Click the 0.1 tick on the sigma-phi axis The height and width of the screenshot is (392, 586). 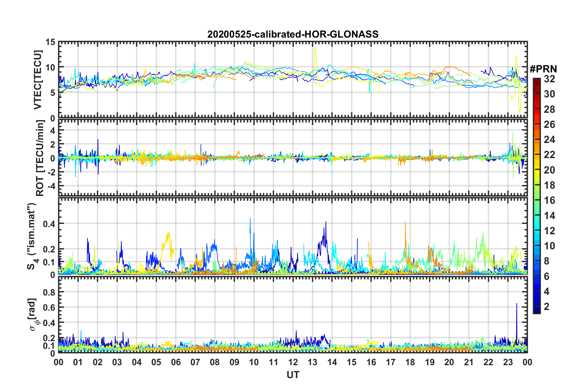(49, 346)
